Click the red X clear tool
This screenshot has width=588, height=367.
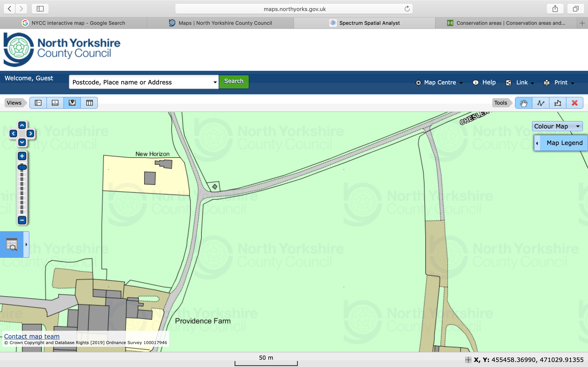click(575, 103)
